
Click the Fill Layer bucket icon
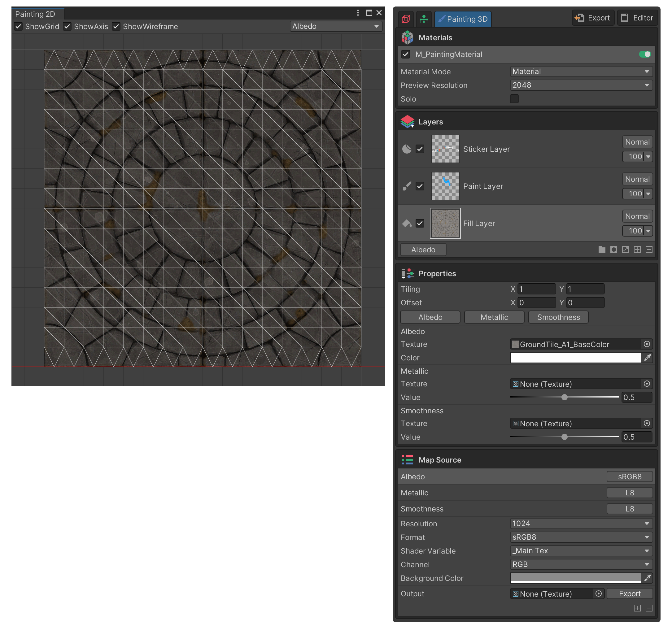coord(406,223)
